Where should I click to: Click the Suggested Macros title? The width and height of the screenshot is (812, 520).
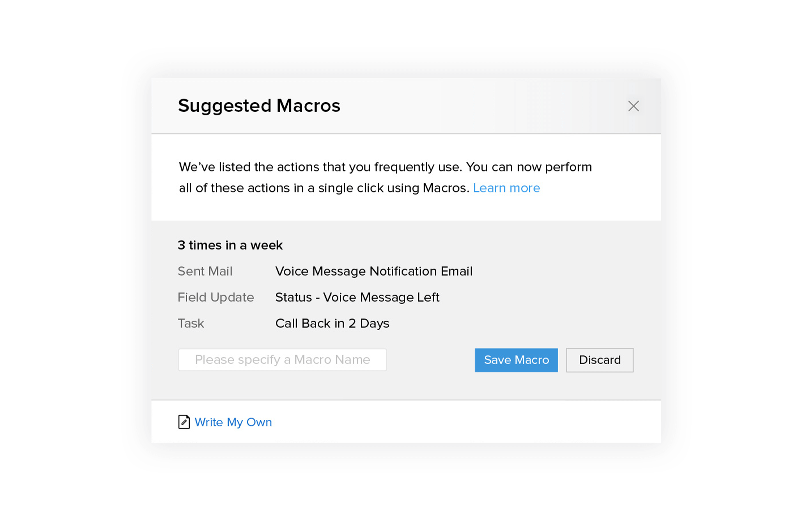pyautogui.click(x=259, y=106)
